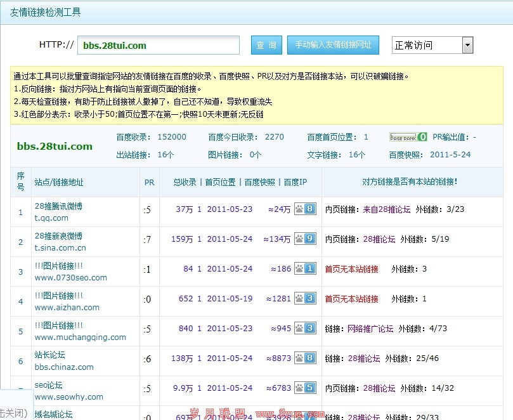Click snapshot date 2011-05-19 in aizhan row
Viewport: 513px width, 420px height.
click(x=230, y=299)
